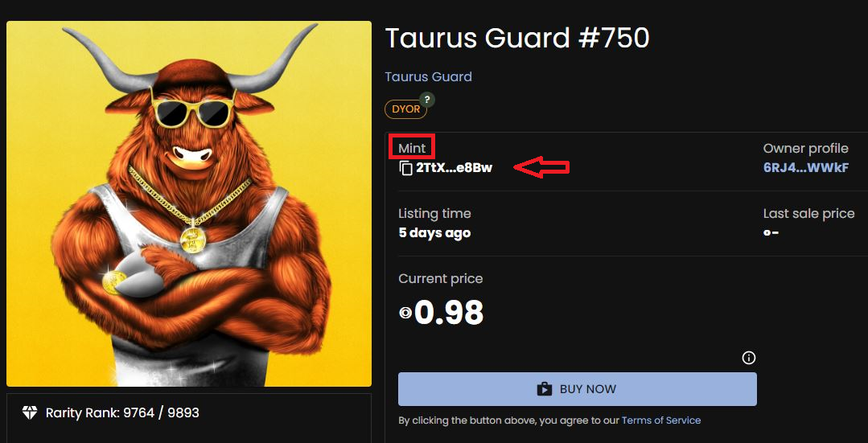The width and height of the screenshot is (868, 443).
Task: Click the diamond icon next to Rarity Rank
Action: click(29, 412)
